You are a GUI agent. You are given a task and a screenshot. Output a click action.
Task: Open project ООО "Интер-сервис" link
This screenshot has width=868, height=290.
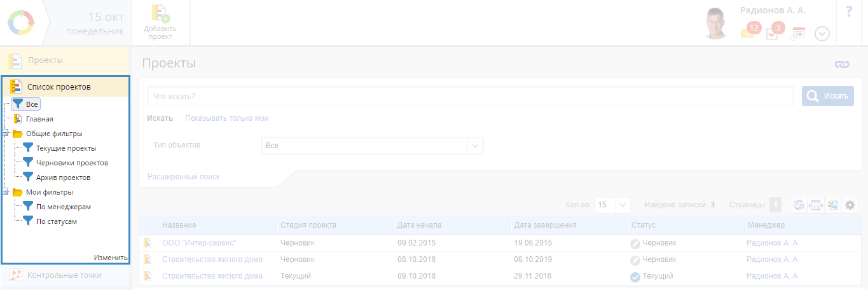pyautogui.click(x=199, y=242)
